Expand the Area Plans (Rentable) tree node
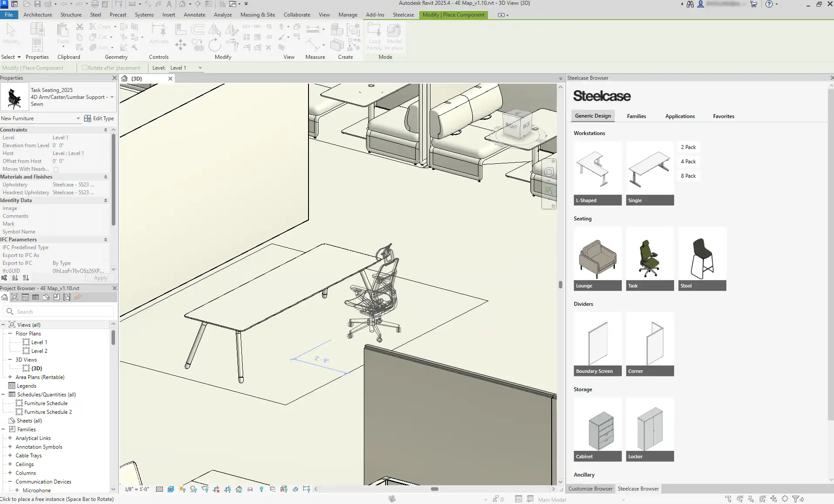The image size is (834, 504). (10, 377)
